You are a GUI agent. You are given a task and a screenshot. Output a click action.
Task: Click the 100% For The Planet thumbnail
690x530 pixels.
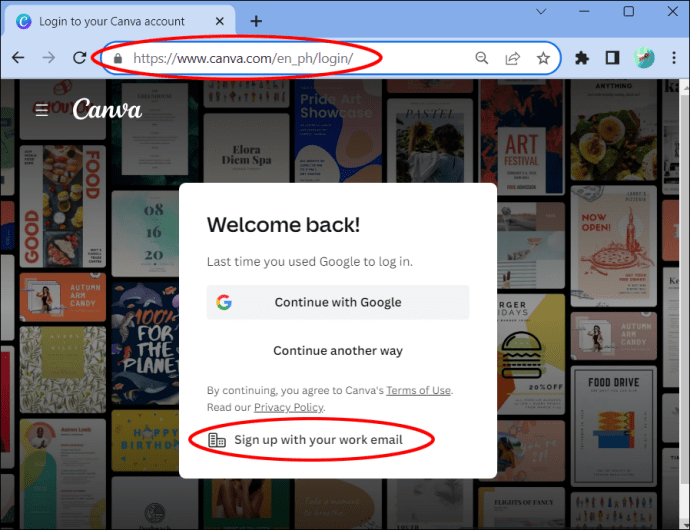coord(145,344)
